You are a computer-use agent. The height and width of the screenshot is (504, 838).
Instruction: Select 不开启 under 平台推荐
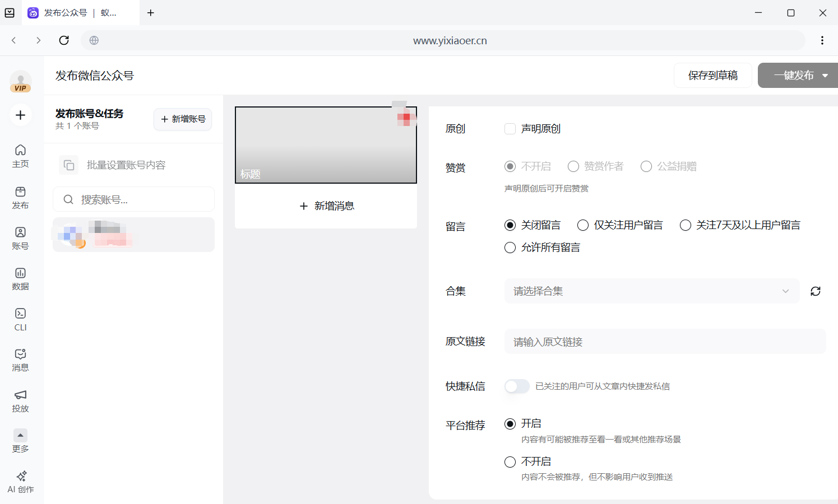click(510, 462)
